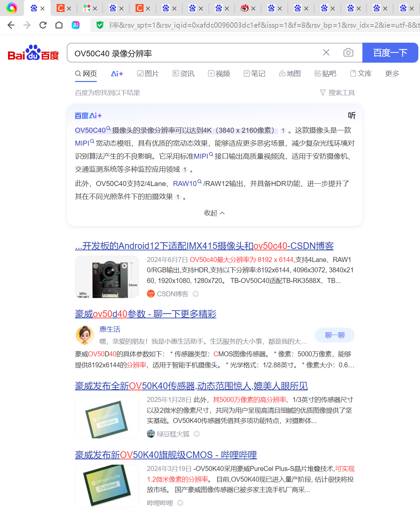The width and height of the screenshot is (420, 513).
Task: Open the Android12 IMX415 CSDN博客 result
Action: pos(204,246)
